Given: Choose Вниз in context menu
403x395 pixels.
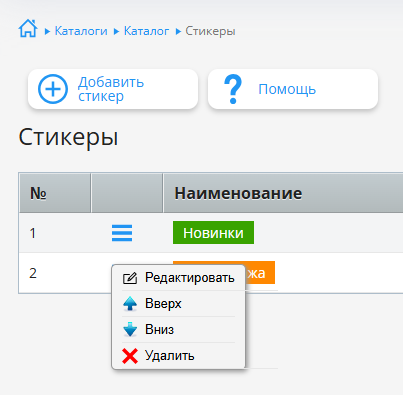Looking at the screenshot, I should (178, 330).
